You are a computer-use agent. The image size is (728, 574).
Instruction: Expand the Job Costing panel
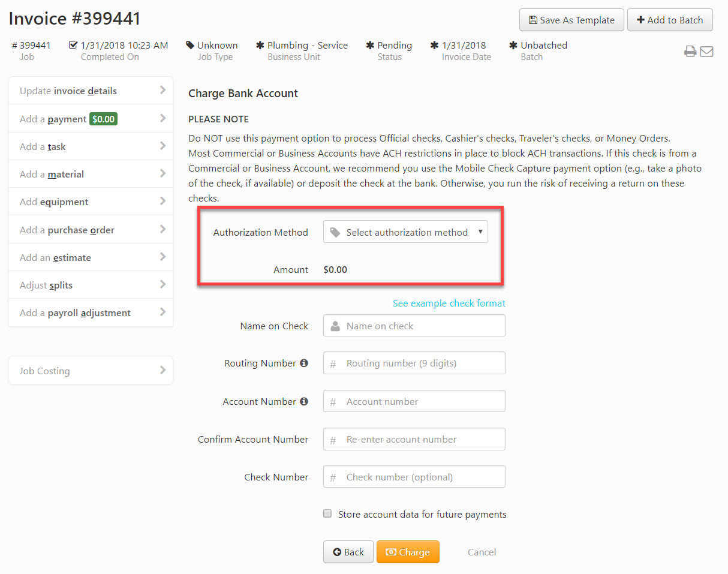pyautogui.click(x=90, y=370)
